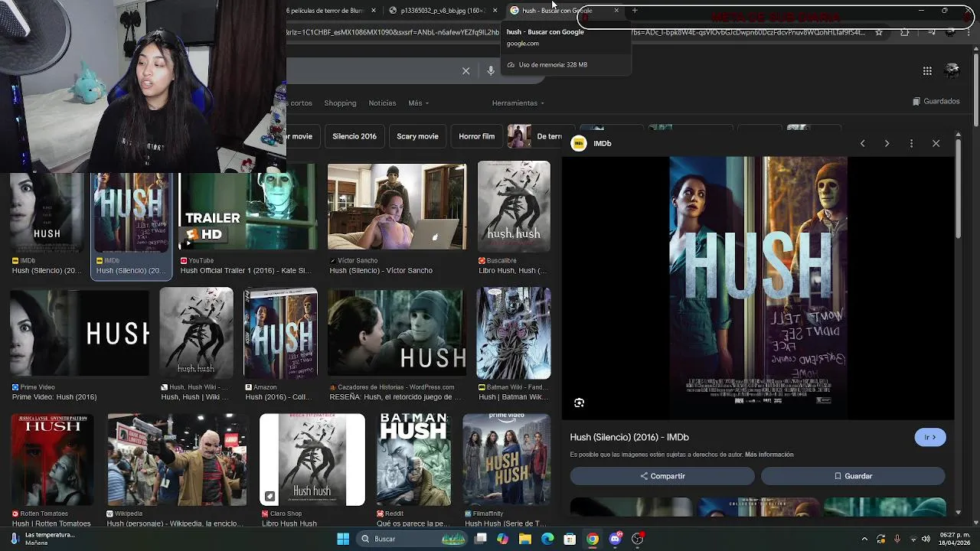Open a new Chrome tab
980x551 pixels.
(635, 11)
